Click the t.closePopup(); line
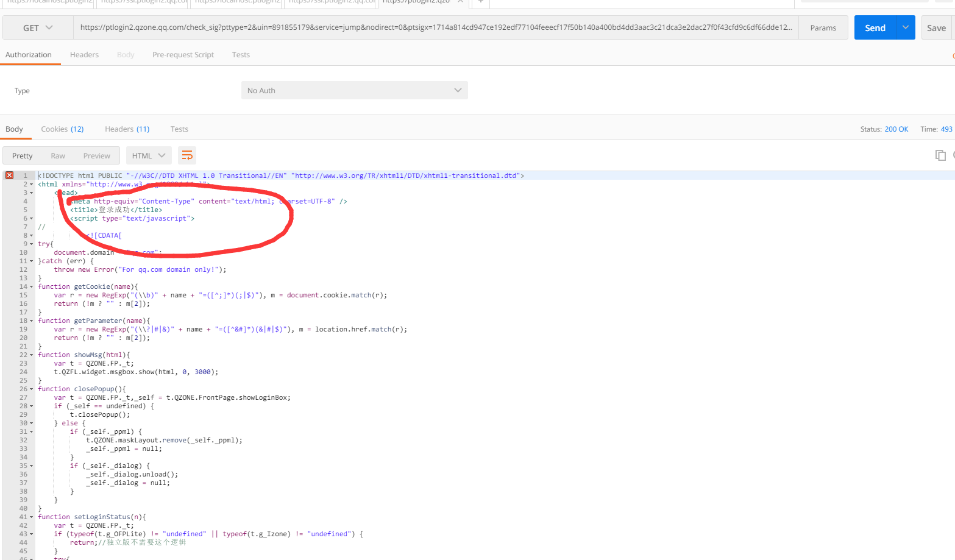The width and height of the screenshot is (955, 560). [100, 414]
